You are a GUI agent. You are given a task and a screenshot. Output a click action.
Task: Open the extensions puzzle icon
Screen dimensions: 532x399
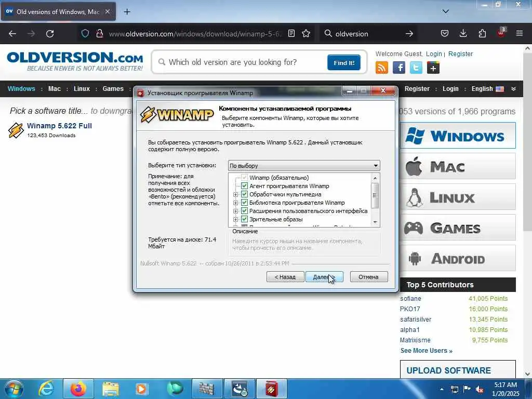pos(482,33)
